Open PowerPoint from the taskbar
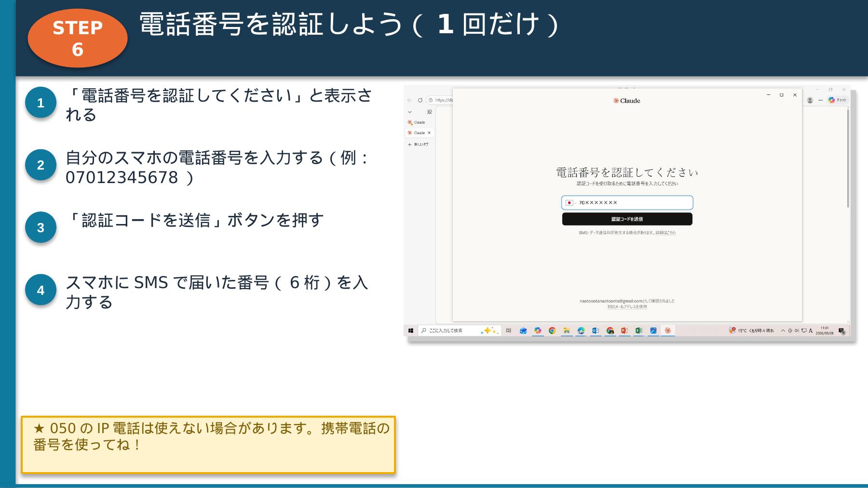868x488 pixels. (x=624, y=331)
